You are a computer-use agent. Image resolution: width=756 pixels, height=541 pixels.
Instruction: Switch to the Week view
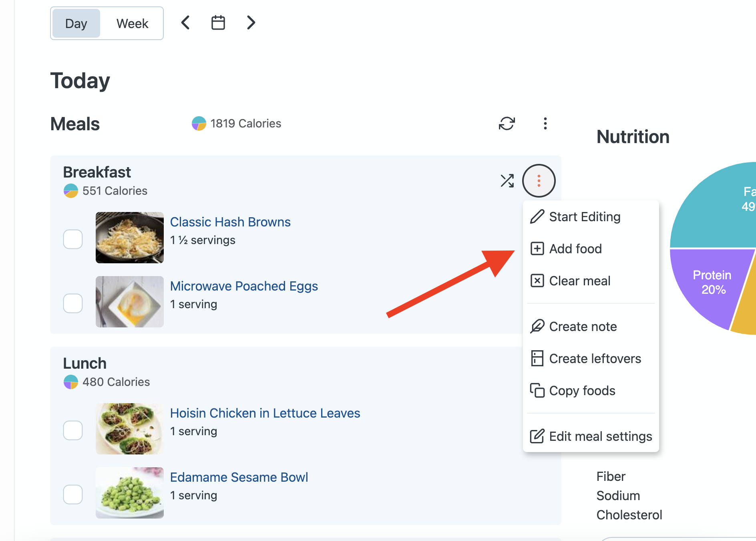coord(132,24)
